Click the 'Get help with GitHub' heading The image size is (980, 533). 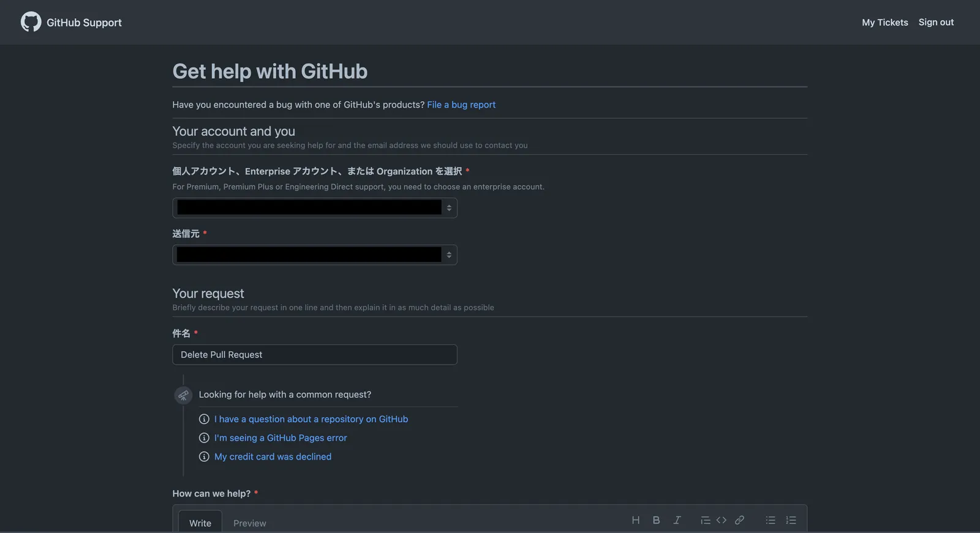(x=270, y=71)
